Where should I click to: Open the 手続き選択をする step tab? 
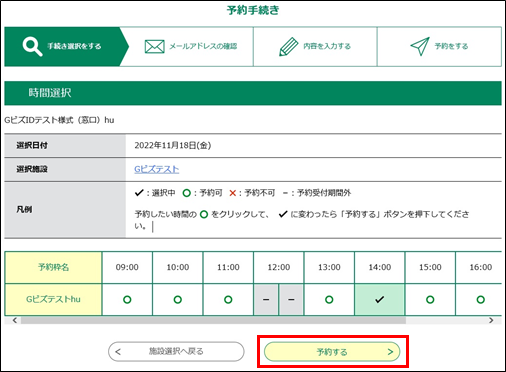click(66, 46)
